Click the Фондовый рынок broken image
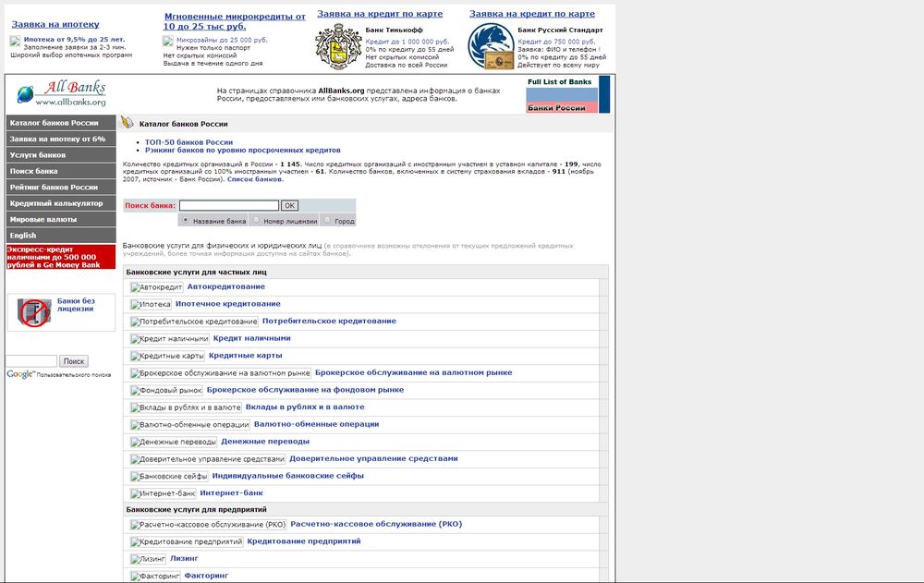Screen dimensions: 924x583 click(166, 390)
